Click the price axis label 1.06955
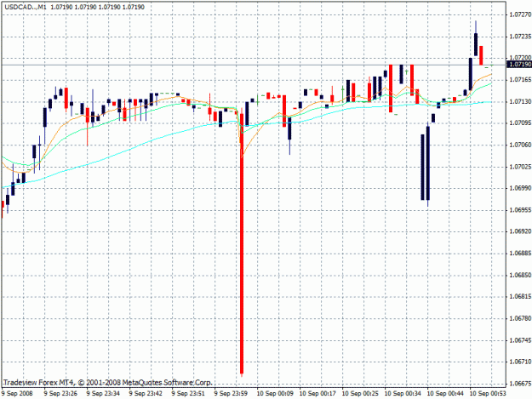Viewport: 532px width, 399px height. click(x=520, y=210)
